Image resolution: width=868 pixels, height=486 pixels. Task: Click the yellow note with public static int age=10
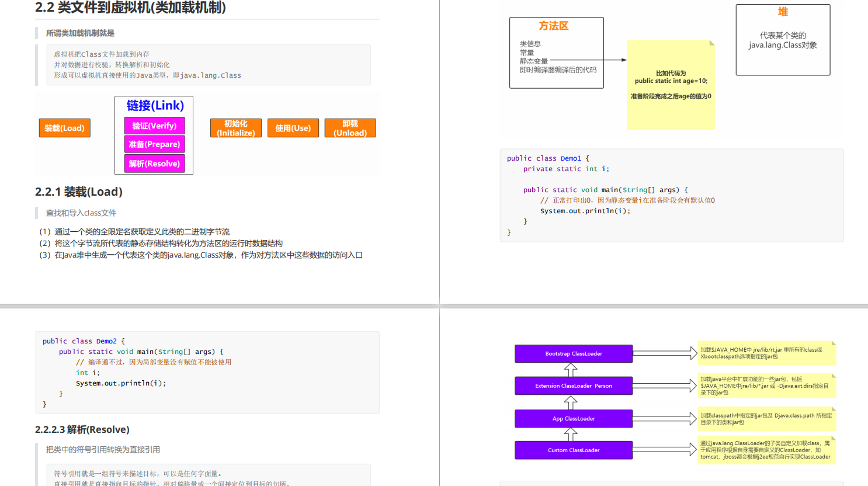[x=671, y=85]
